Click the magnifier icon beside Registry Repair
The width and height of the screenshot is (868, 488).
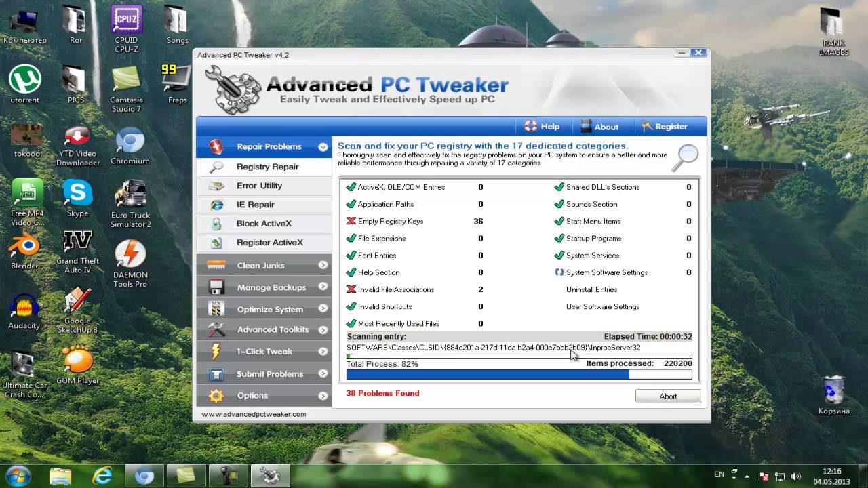pos(216,167)
